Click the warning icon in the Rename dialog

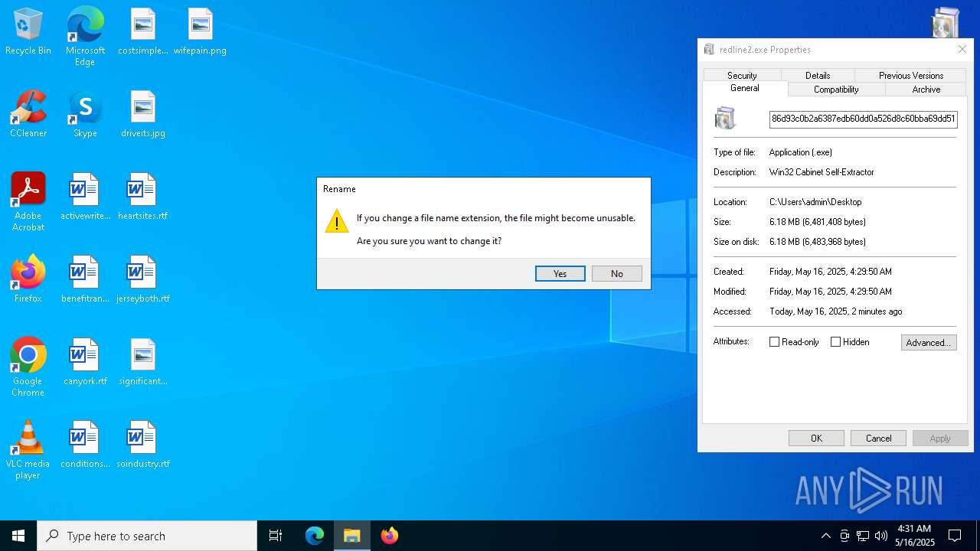(x=337, y=221)
